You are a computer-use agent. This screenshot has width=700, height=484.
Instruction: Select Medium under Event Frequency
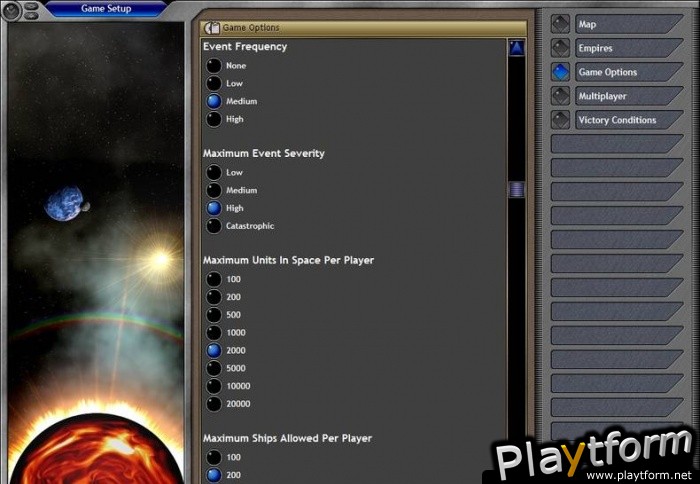click(x=214, y=101)
